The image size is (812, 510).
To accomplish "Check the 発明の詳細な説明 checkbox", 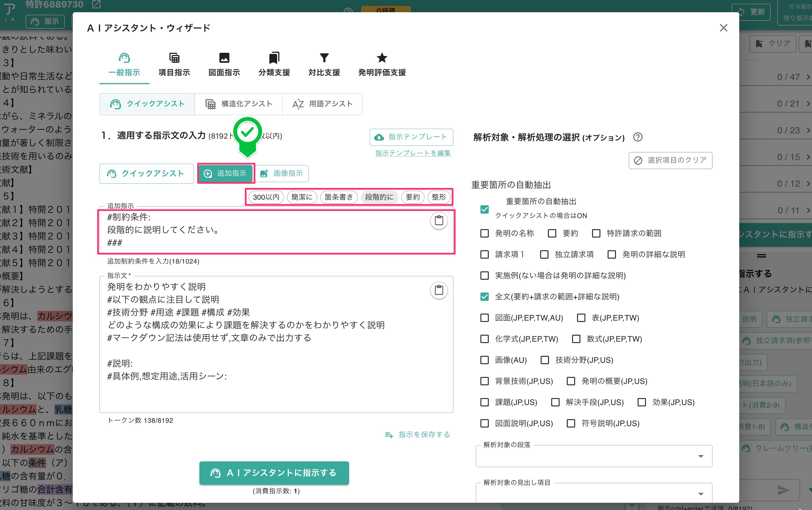I will [x=611, y=254].
